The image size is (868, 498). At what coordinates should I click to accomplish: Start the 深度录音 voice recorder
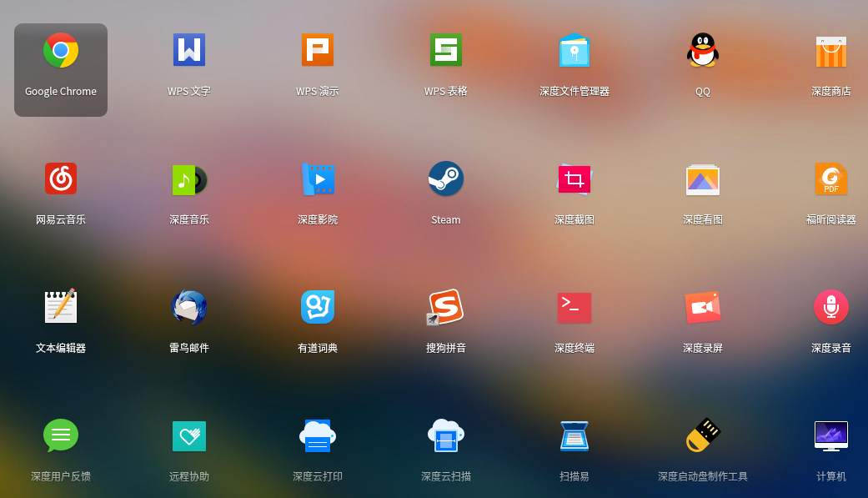point(831,307)
